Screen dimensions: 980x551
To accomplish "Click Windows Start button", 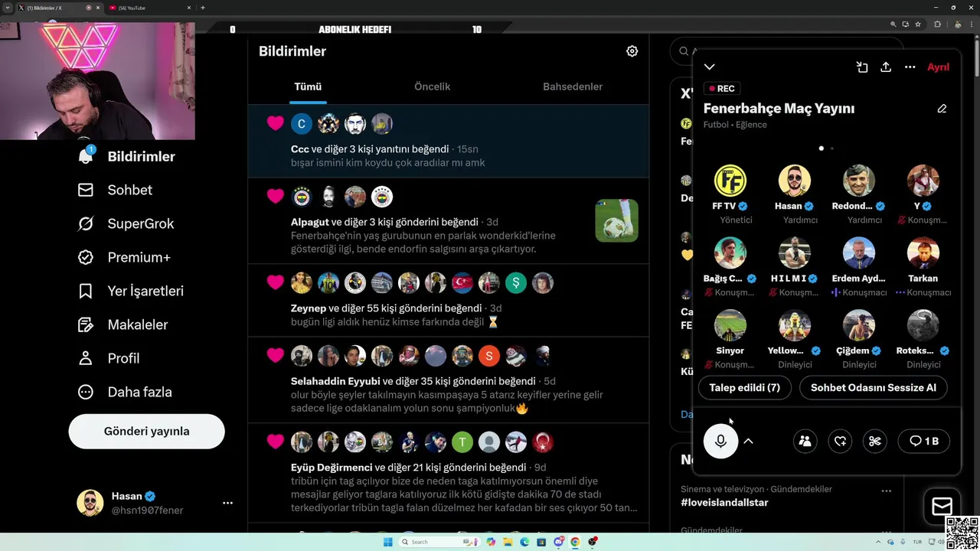I will click(x=387, y=542).
